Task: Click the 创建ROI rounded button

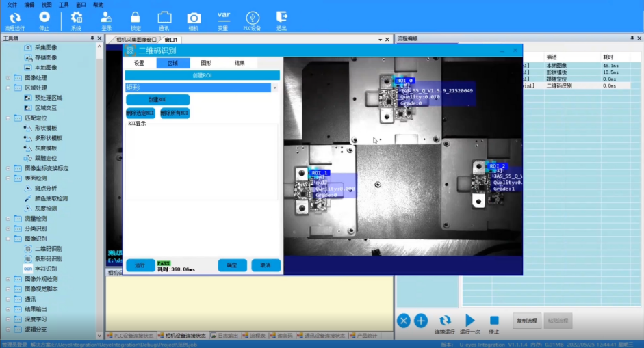Action: click(x=157, y=100)
